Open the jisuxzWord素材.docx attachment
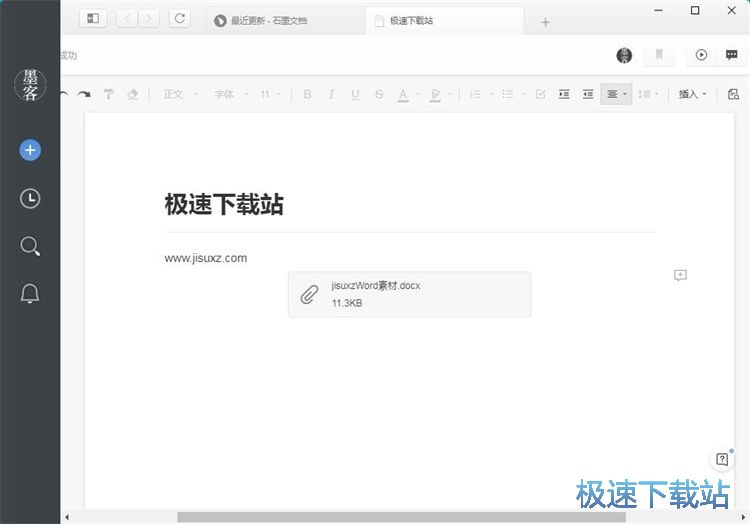The width and height of the screenshot is (750, 524). click(x=409, y=294)
